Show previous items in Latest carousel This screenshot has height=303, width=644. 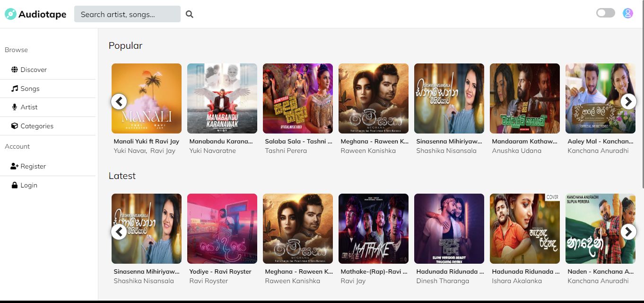point(119,232)
